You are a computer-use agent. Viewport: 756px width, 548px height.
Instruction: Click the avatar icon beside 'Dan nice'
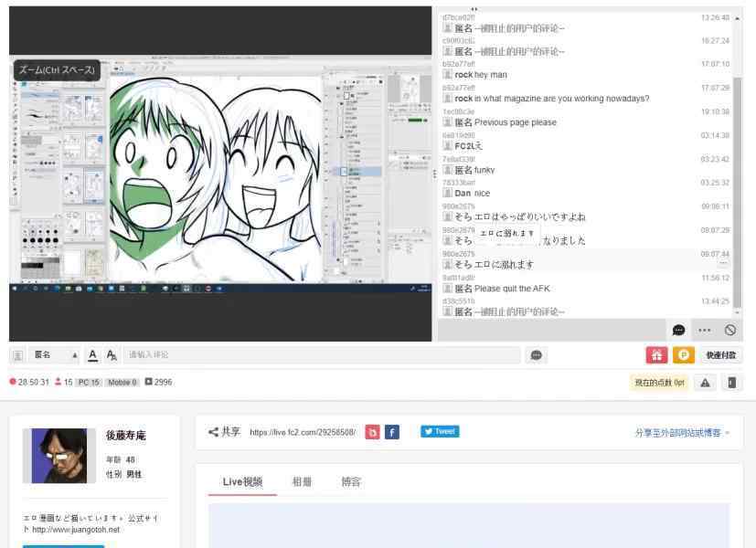point(447,193)
